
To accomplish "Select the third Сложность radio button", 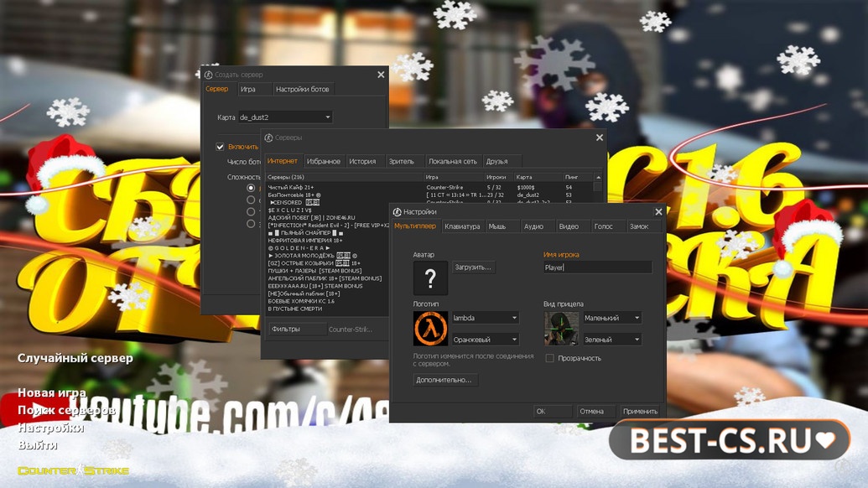I will coord(251,211).
